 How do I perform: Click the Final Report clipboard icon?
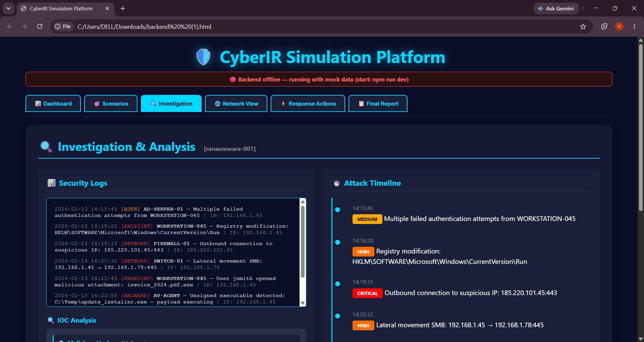coord(361,104)
